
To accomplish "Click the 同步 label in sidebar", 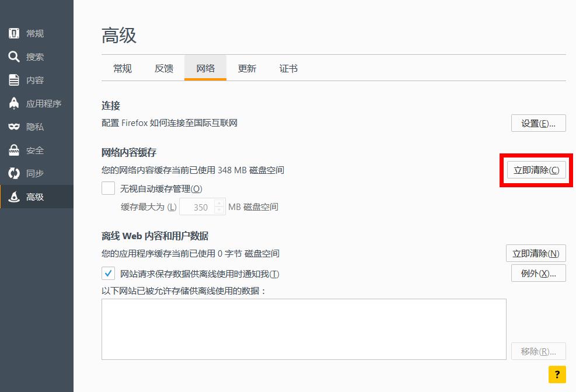I will tap(35, 174).
